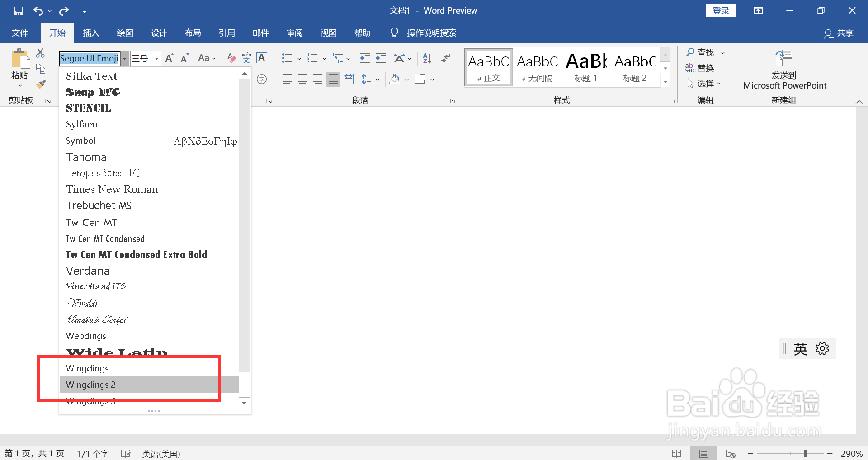Decrease paragraph indent

(365, 58)
